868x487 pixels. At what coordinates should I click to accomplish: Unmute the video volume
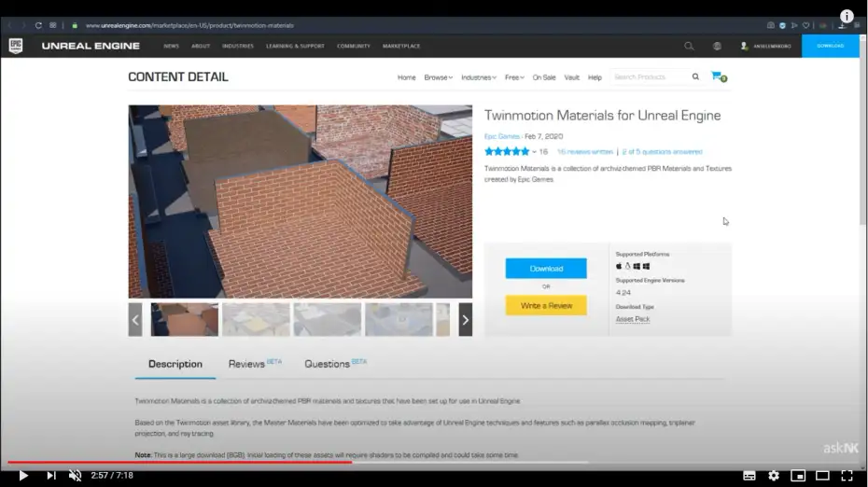pos(75,476)
